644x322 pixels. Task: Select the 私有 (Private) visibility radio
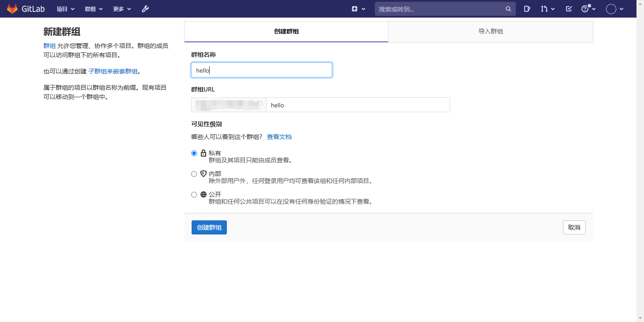pos(194,154)
